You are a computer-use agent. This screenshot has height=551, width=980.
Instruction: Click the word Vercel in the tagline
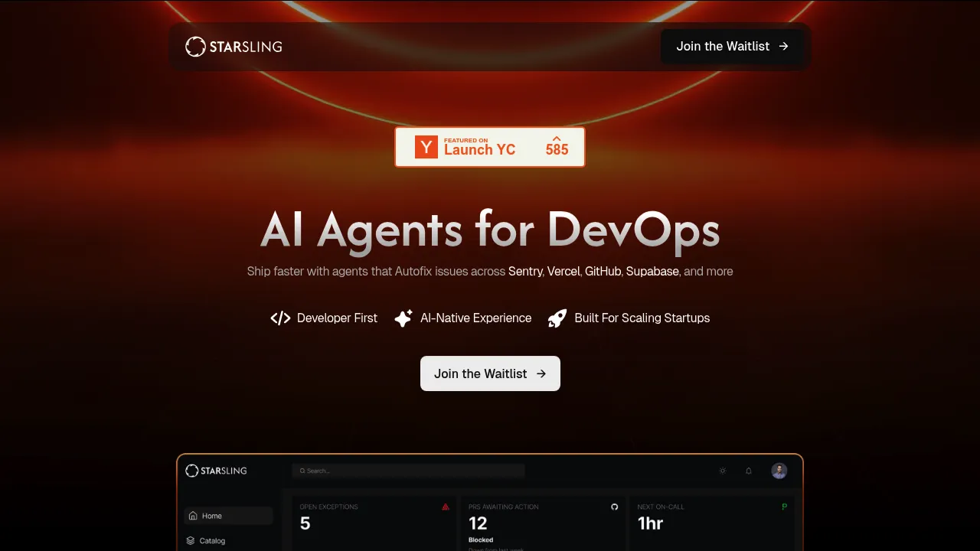(563, 272)
